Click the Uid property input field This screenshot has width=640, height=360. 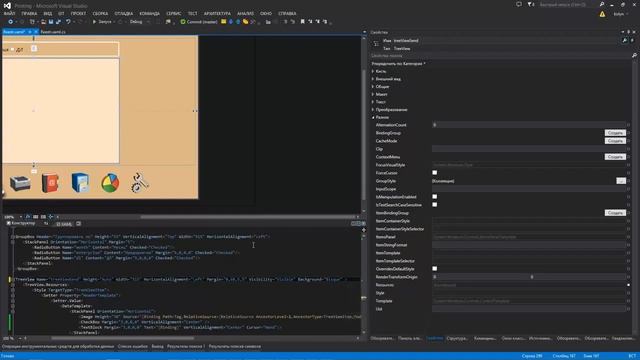click(x=528, y=309)
